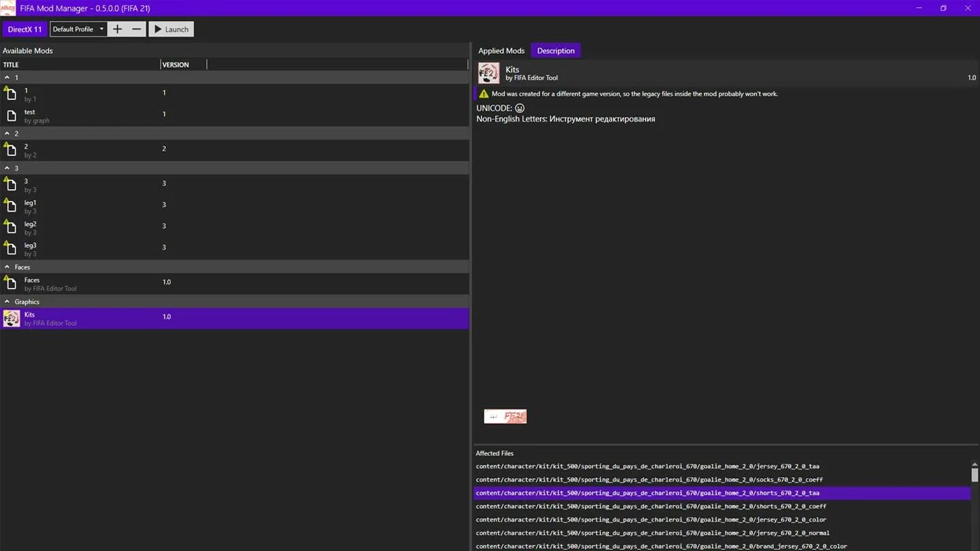Collapse the group '1' category
Screen dimensions: 980x551
pos(7,78)
